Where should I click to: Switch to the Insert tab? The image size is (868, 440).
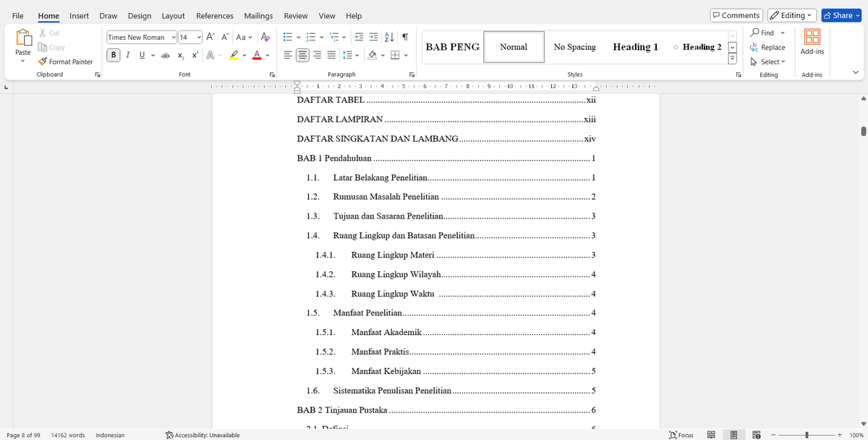(x=79, y=15)
